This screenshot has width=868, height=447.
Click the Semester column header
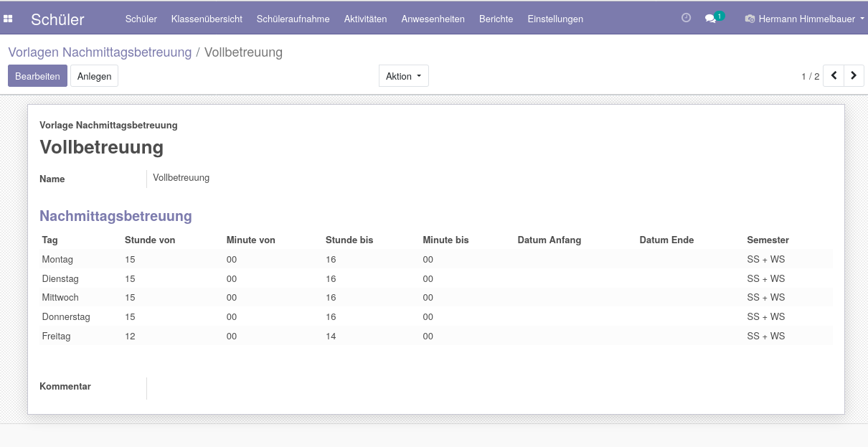(768, 240)
